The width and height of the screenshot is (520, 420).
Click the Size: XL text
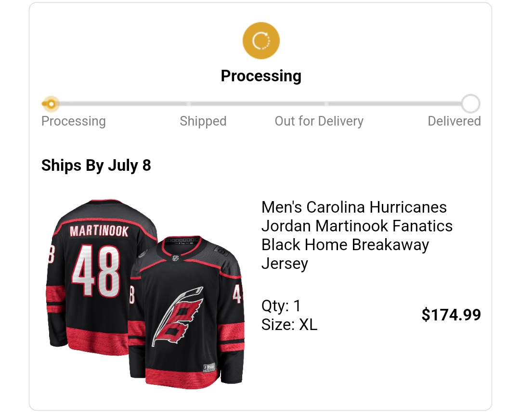[289, 325]
